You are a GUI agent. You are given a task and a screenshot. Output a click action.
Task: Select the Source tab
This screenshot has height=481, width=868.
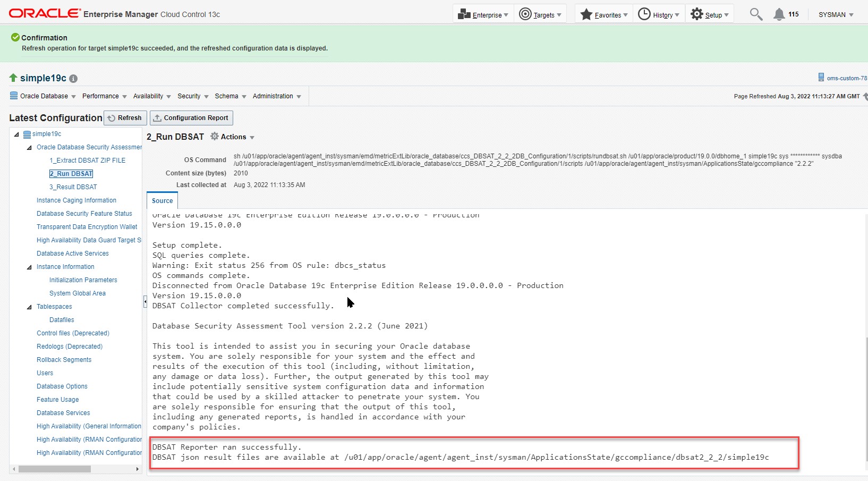pos(162,200)
